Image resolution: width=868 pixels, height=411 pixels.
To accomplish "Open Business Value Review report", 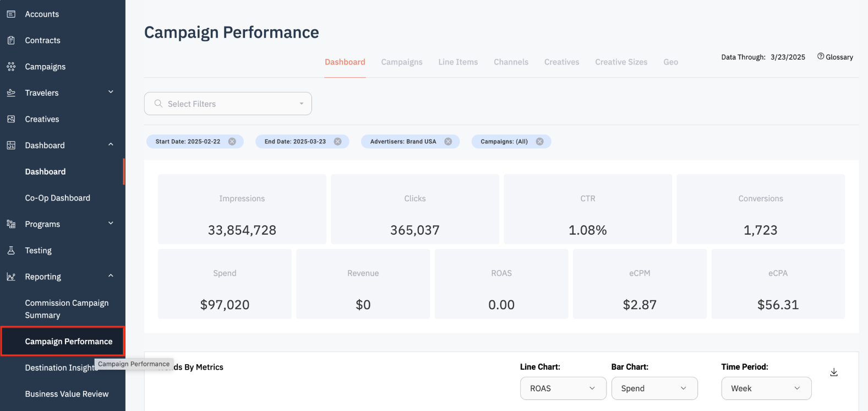I will tap(67, 394).
